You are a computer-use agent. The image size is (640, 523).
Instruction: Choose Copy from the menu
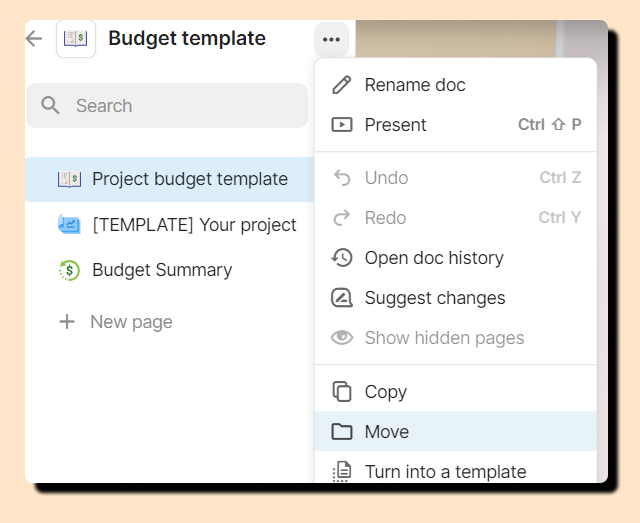click(385, 392)
